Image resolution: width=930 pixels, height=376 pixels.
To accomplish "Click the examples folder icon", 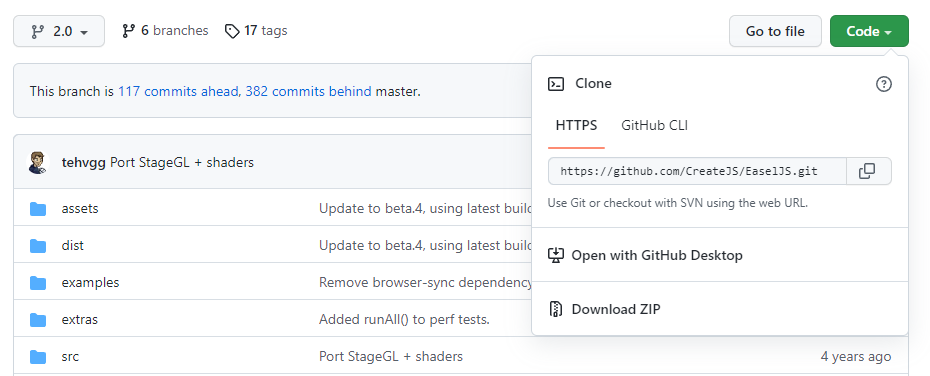I will (x=38, y=282).
